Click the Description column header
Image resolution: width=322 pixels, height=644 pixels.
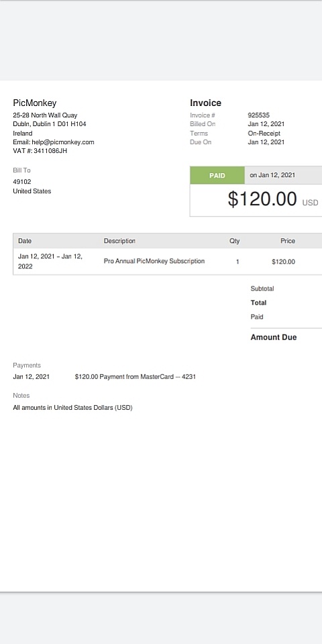pos(119,241)
